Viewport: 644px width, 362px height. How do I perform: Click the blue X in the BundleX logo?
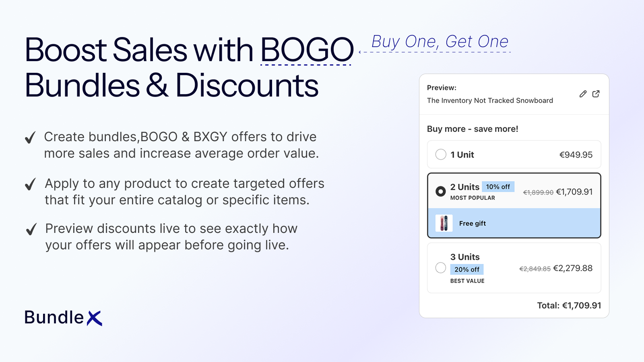[x=95, y=318]
